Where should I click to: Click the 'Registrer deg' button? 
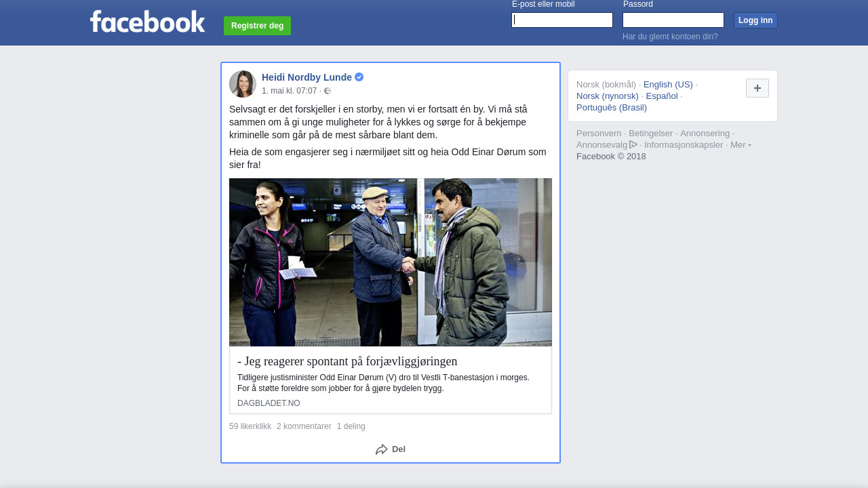coord(257,26)
